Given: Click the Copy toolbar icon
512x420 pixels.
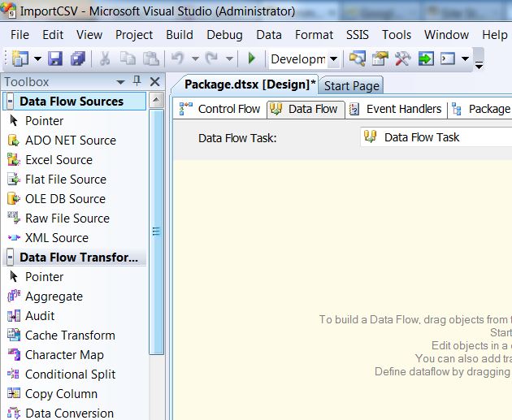Looking at the screenshot, I should [x=128, y=58].
